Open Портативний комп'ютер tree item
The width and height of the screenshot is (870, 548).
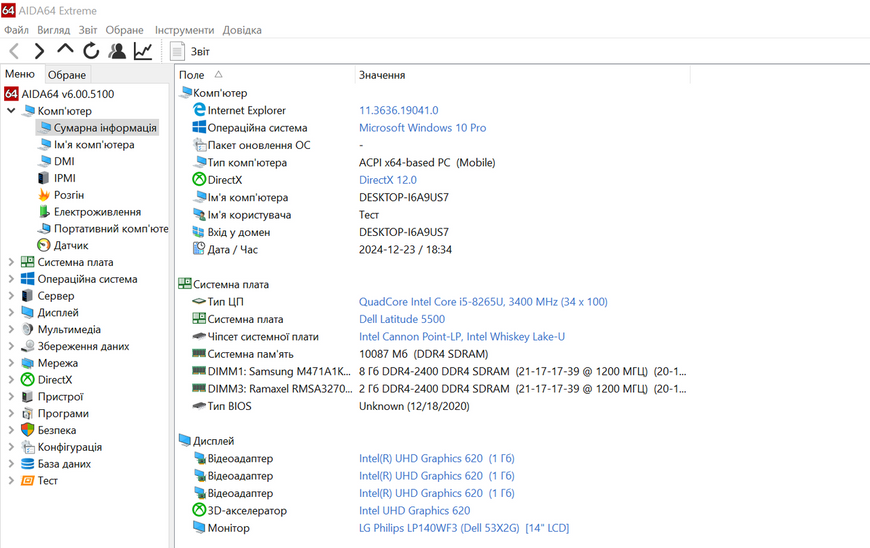(103, 229)
